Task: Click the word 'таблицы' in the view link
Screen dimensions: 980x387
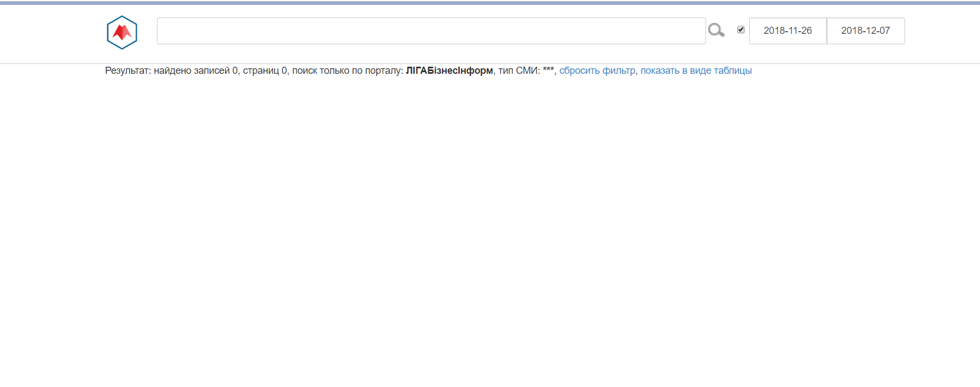Action: pyautogui.click(x=732, y=71)
